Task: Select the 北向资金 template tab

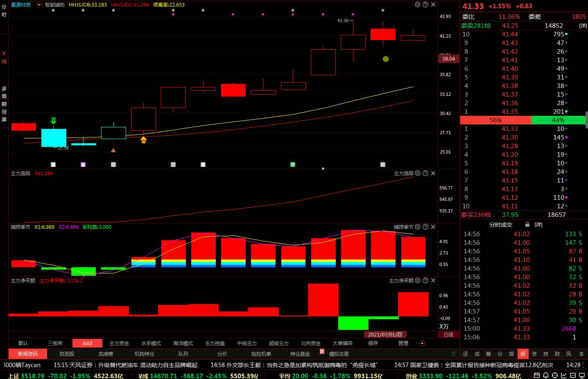Action: [x=311, y=343]
